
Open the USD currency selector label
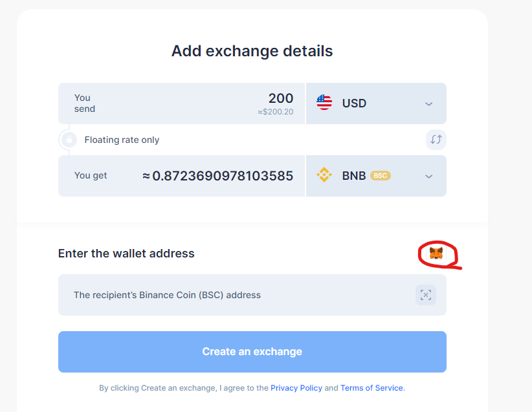coord(354,103)
